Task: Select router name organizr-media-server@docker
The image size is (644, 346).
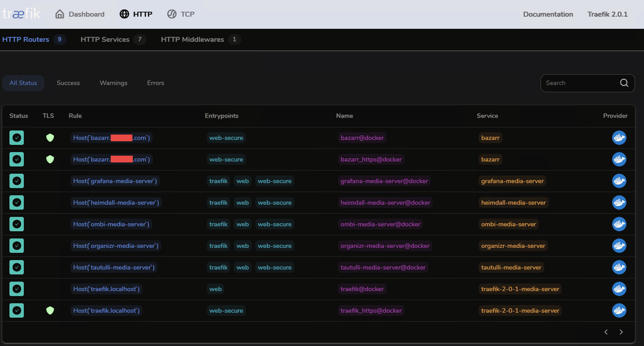Action: pos(385,246)
